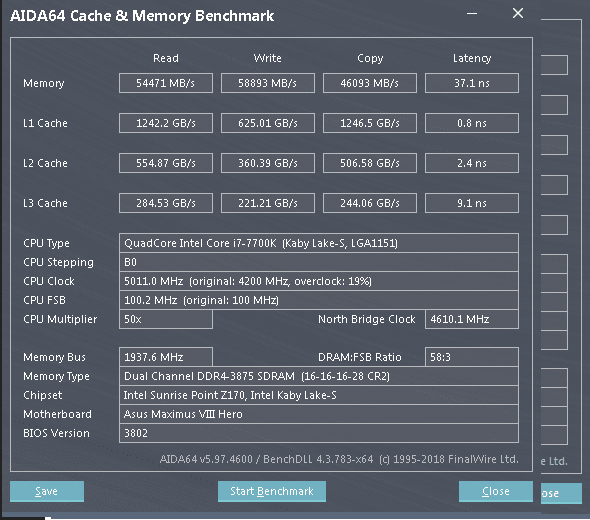Viewport: 590px width, 520px height.
Task: Pick the L2 Cache Latency value 2.4 ns
Action: click(x=471, y=163)
